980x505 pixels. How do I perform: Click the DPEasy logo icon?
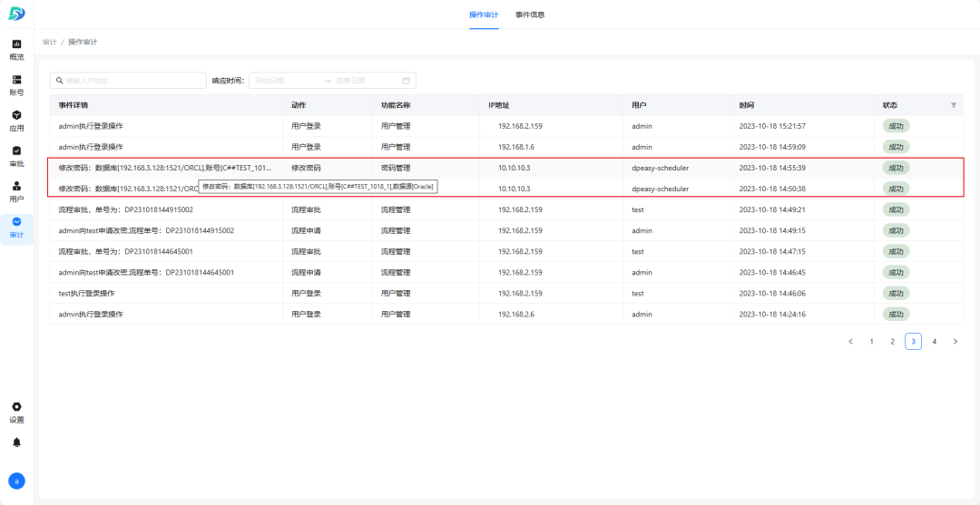16,14
